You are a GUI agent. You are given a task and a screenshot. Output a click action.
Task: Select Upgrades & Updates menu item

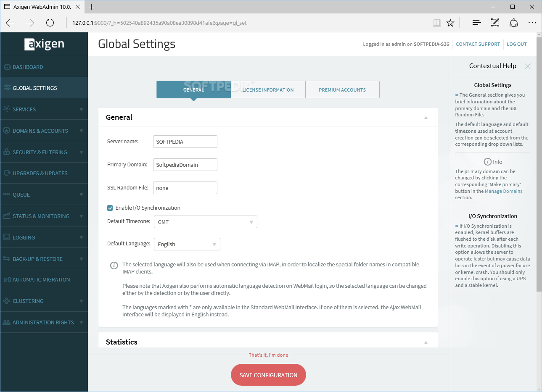click(x=44, y=173)
